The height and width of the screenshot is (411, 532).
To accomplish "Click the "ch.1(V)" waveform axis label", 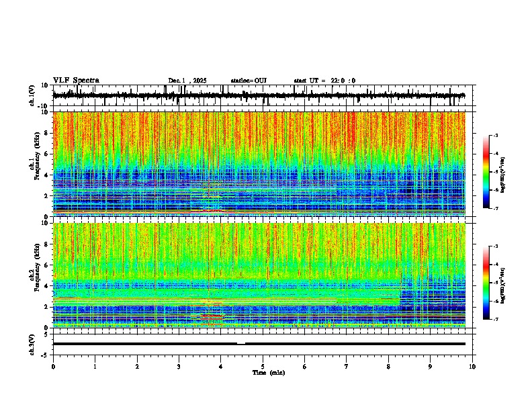I will pos(32,95).
